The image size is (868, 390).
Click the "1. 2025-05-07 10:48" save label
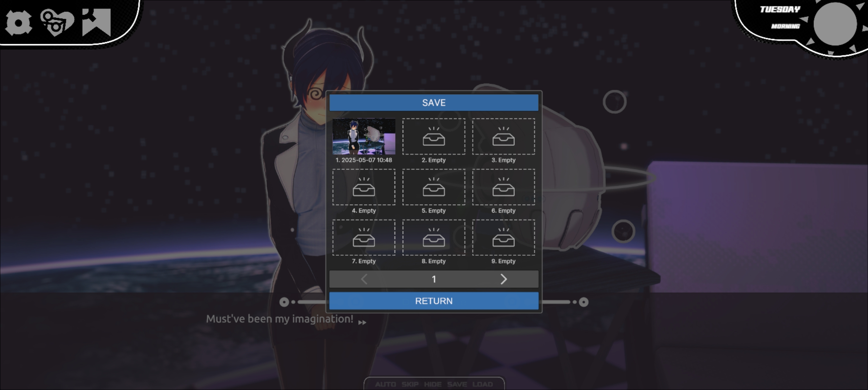364,160
